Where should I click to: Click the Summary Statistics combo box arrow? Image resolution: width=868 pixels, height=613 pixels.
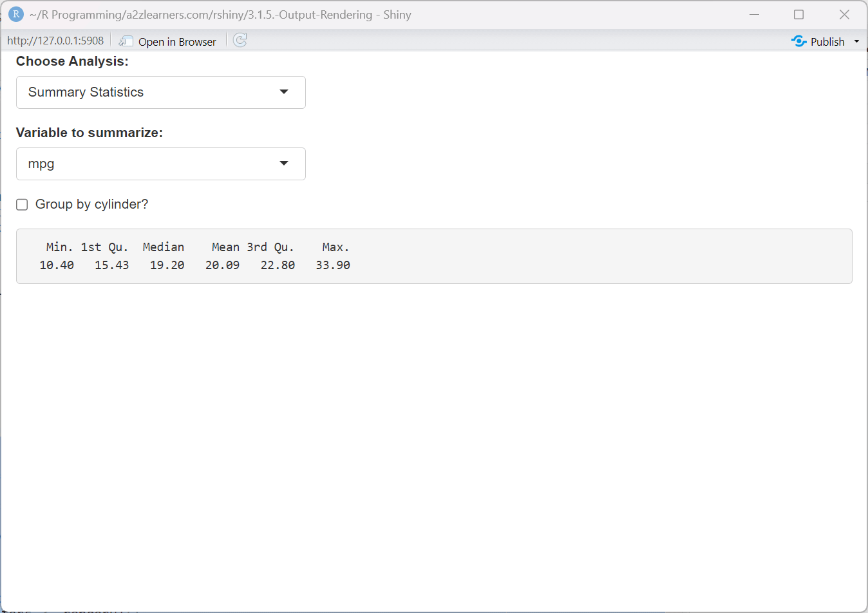click(x=283, y=92)
